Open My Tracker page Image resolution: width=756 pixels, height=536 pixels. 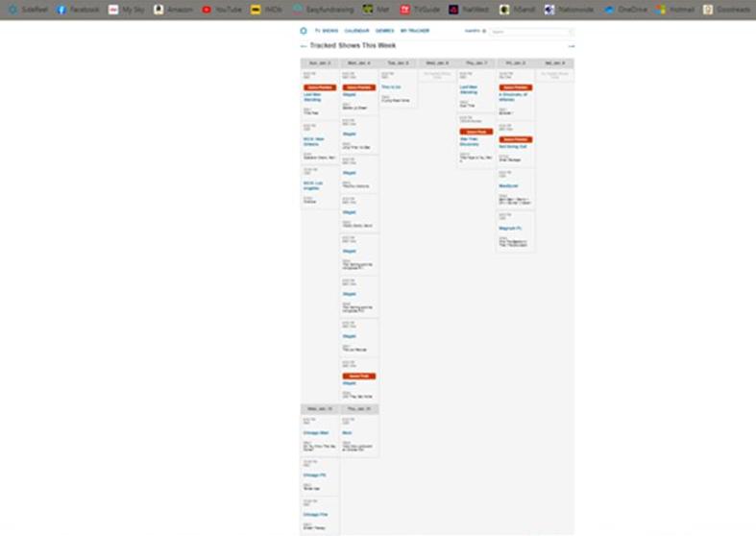point(415,31)
